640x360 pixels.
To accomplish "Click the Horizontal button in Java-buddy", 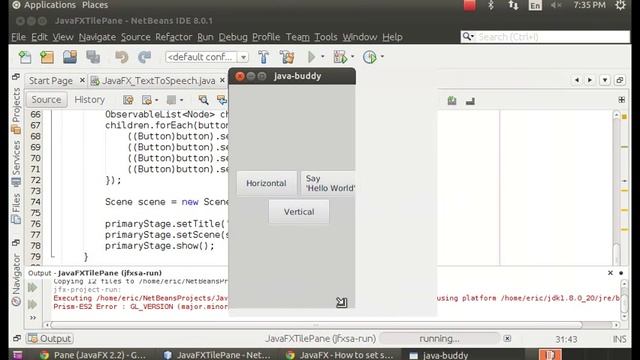I will click(266, 184).
